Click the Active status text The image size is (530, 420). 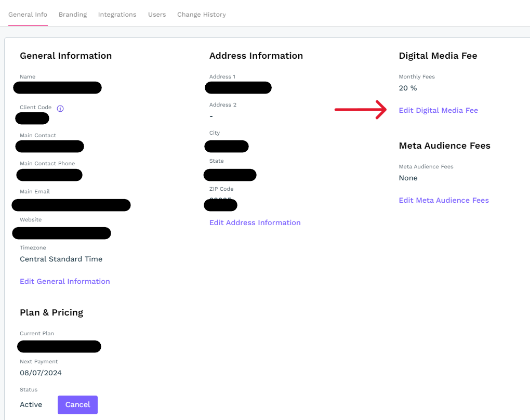click(x=31, y=404)
